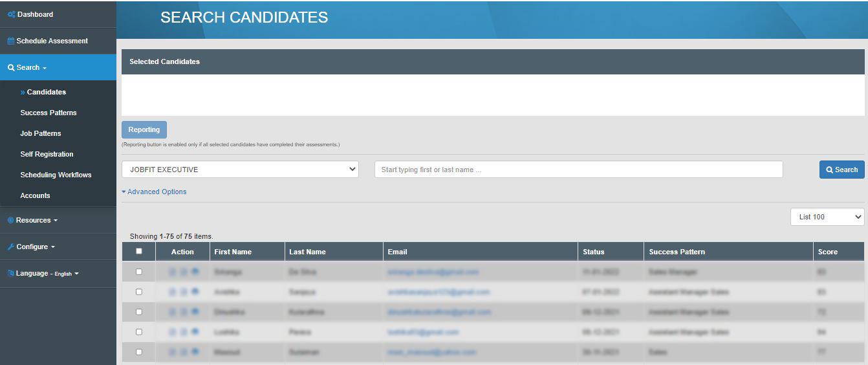Open Success Patterns in the sidebar
Image resolution: width=868 pixels, height=365 pixels.
pos(49,113)
